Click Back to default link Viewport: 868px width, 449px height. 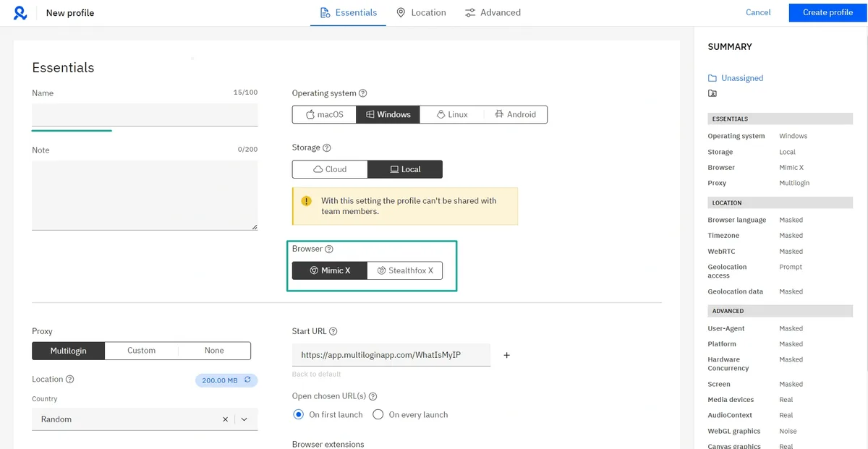tap(316, 374)
